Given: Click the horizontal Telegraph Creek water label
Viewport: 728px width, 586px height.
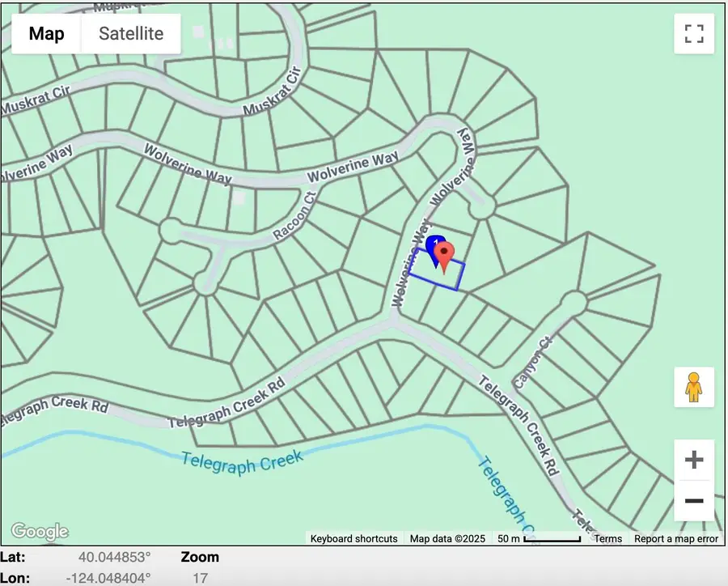Looking at the screenshot, I should [x=242, y=462].
